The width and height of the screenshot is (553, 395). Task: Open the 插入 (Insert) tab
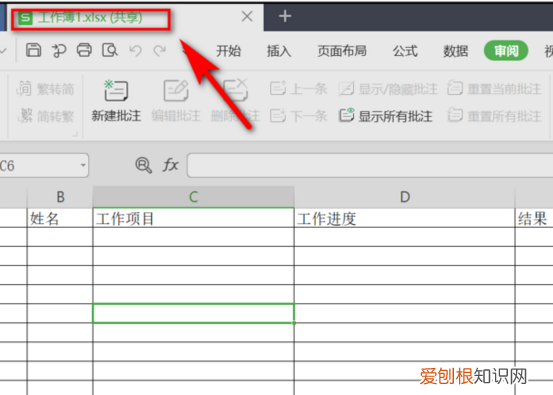pyautogui.click(x=279, y=51)
